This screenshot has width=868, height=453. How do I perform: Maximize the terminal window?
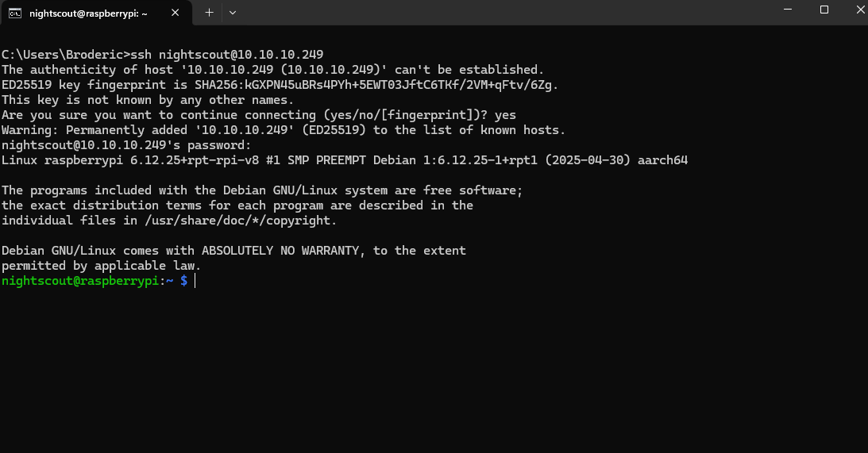pyautogui.click(x=824, y=10)
